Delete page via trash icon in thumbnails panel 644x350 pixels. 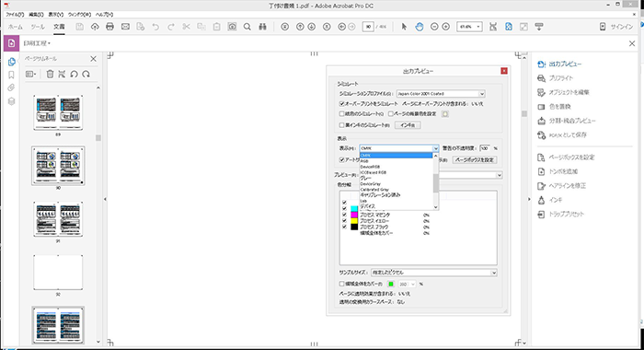[50, 74]
